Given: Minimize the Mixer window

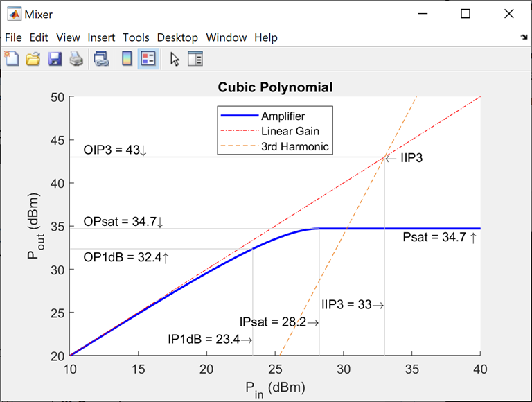Looking at the screenshot, I should (x=423, y=14).
